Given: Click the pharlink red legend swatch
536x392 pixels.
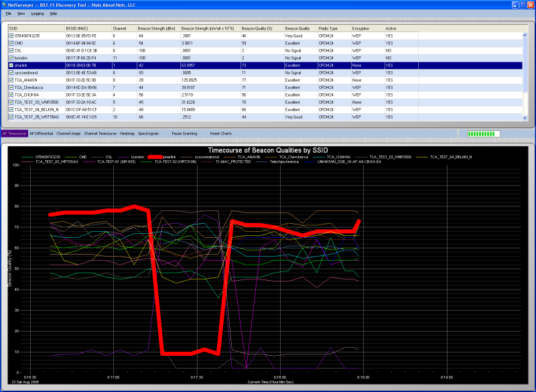Looking at the screenshot, I should (155, 157).
